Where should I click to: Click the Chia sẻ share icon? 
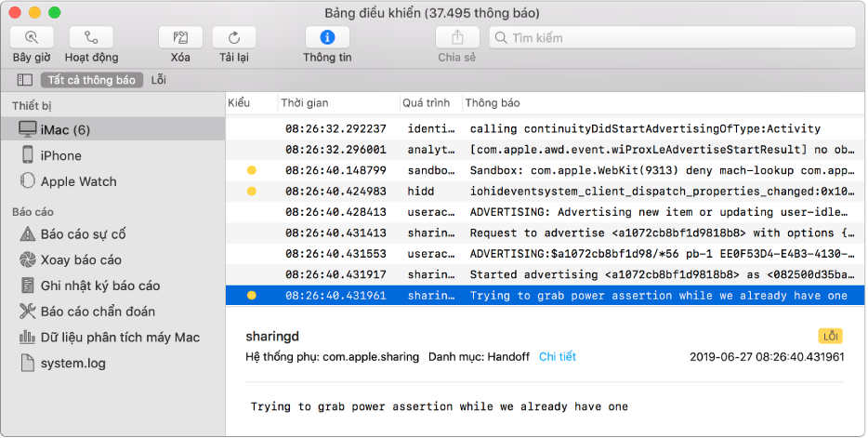(457, 37)
